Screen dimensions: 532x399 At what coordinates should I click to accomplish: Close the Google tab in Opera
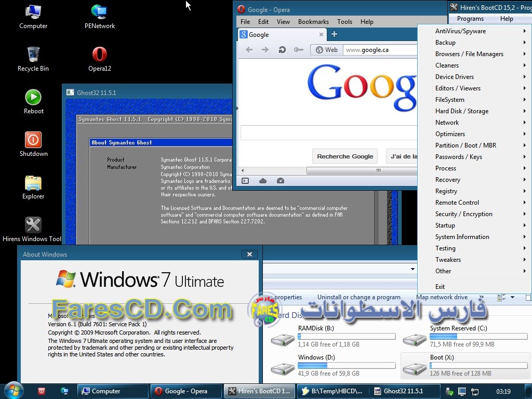coord(321,35)
